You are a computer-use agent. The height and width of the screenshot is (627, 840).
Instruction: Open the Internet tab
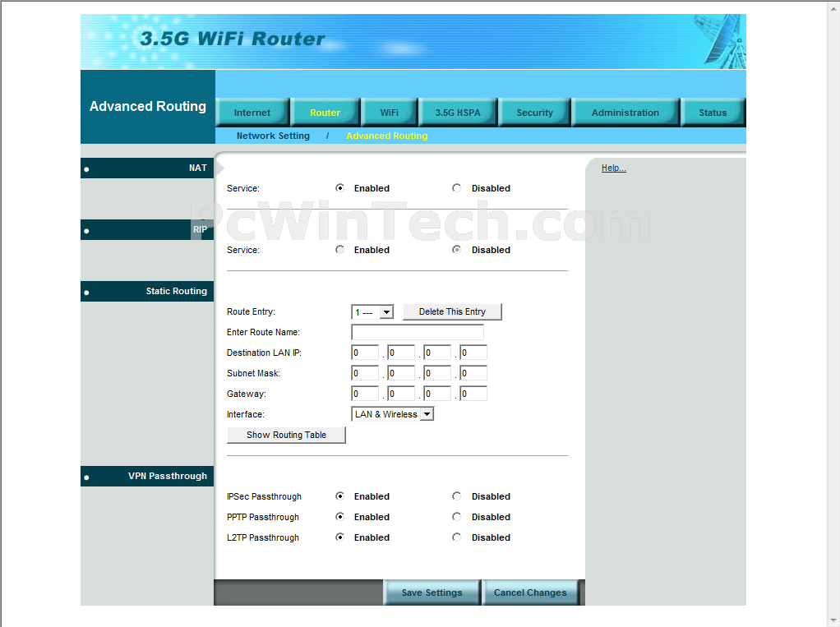pyautogui.click(x=252, y=113)
